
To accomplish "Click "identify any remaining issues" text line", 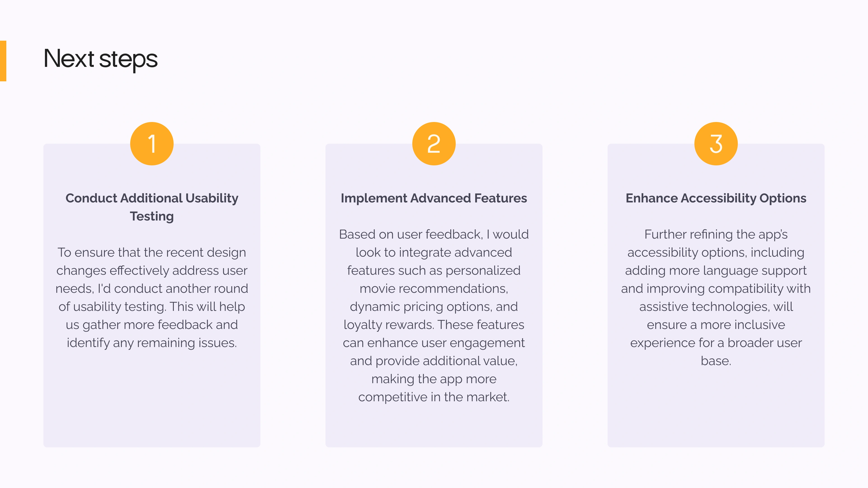I will (152, 343).
